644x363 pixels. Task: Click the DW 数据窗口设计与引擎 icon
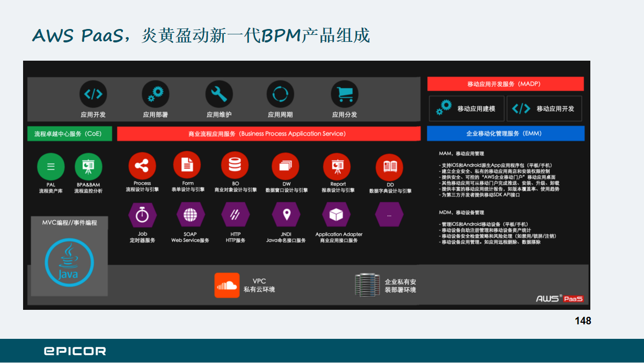pyautogui.click(x=286, y=166)
